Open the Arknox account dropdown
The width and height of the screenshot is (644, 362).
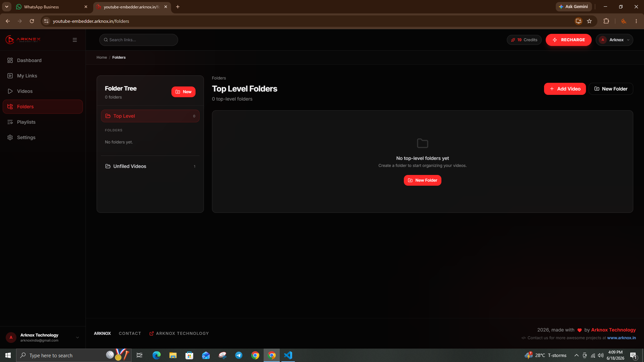[x=614, y=40]
